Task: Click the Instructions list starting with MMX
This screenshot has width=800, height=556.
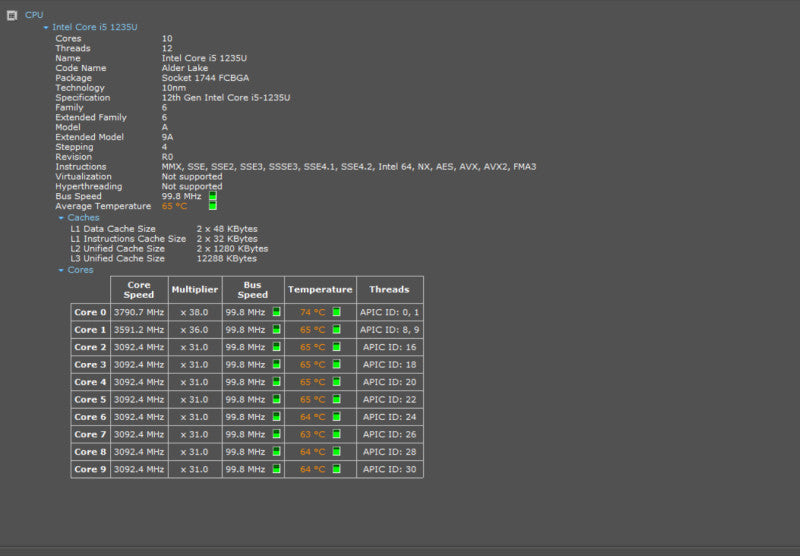Action: coord(348,167)
